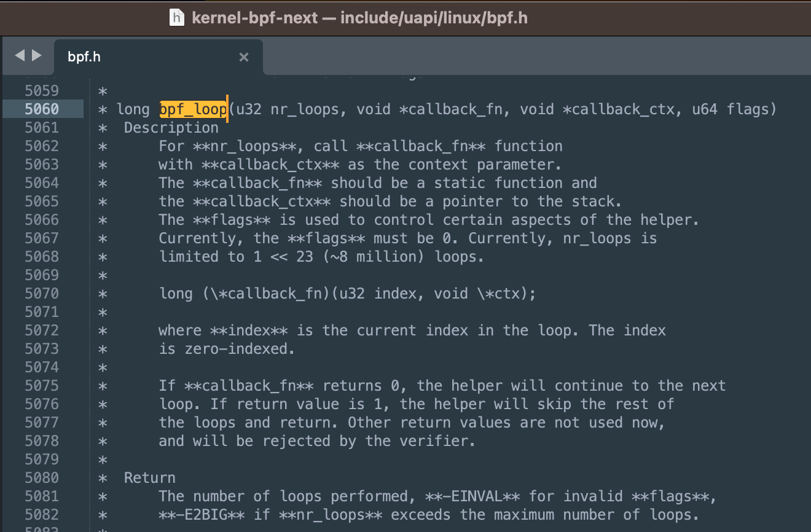Viewport: 811px width, 532px height.
Task: Place cursor on the Description heading
Action: 171,128
